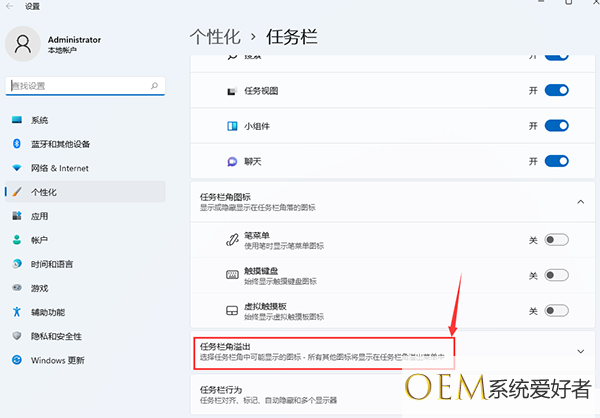600x418 pixels.
Task: Enable the 笔菜单 toggle
Action: click(557, 240)
